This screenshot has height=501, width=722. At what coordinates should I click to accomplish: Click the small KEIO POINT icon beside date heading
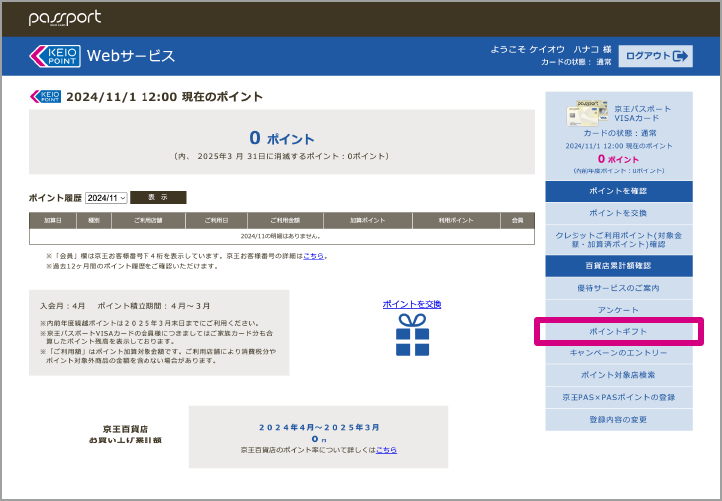point(46,97)
